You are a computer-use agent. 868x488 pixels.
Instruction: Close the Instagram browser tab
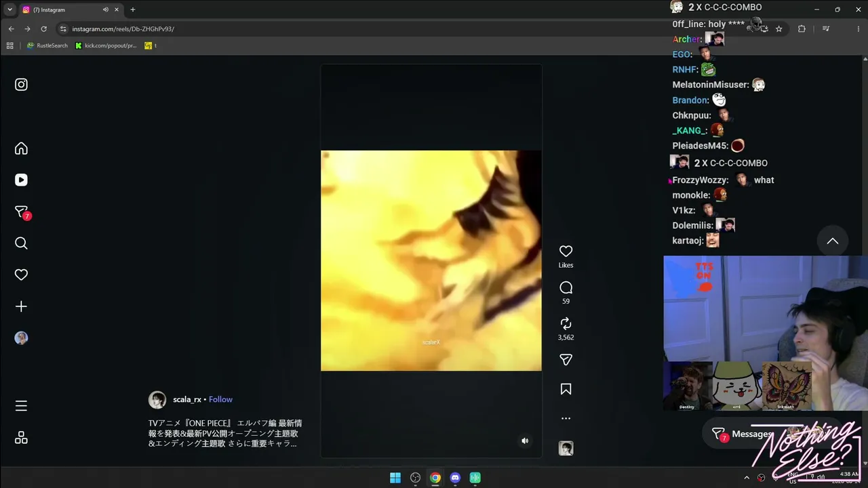coord(117,9)
